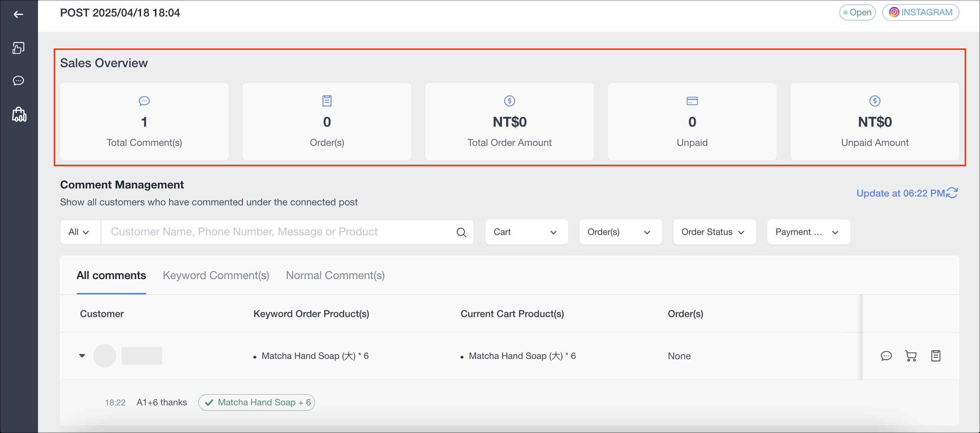
Task: Click the Current Cart Product(s) column header
Action: [512, 314]
